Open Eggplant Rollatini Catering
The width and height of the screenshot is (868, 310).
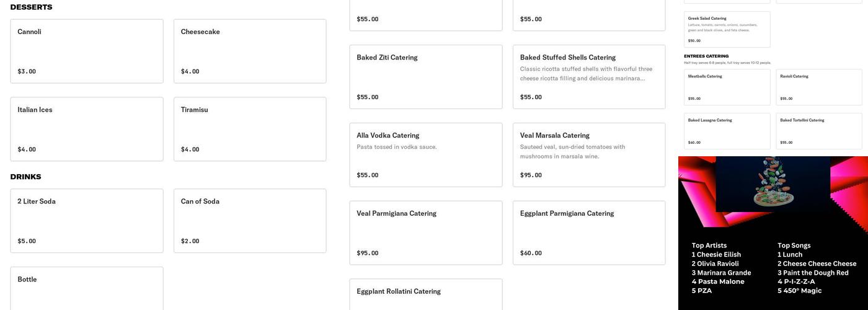(425, 294)
